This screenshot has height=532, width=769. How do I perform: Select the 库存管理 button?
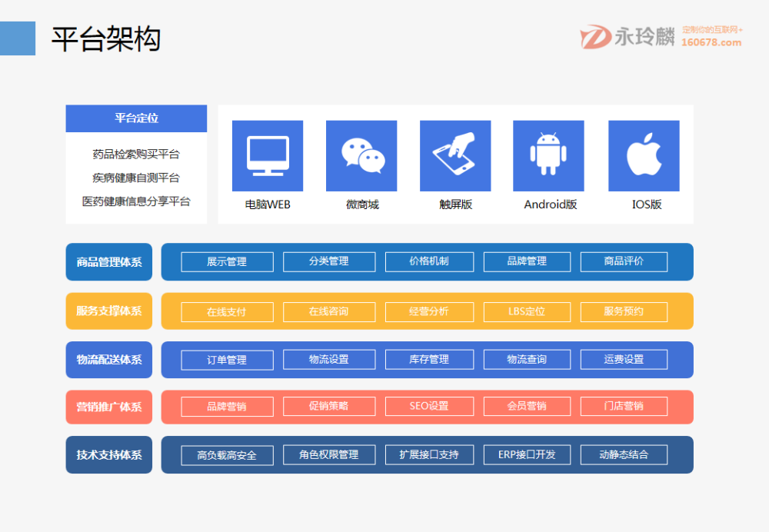[428, 359]
